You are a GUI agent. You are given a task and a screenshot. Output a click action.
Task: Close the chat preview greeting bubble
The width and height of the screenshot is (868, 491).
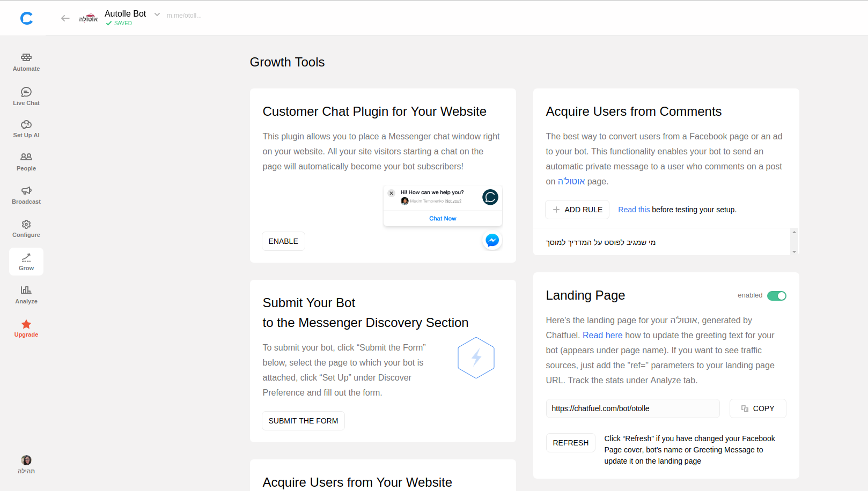point(392,193)
